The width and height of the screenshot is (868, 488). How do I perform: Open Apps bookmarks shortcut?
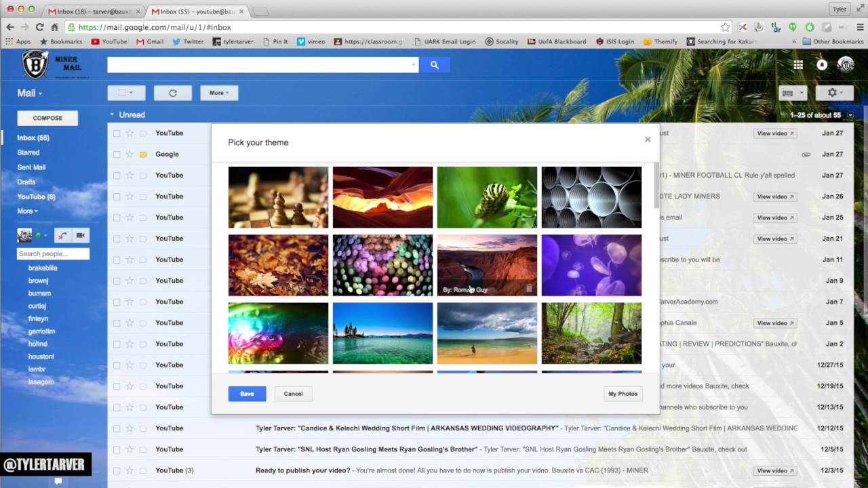click(x=18, y=41)
